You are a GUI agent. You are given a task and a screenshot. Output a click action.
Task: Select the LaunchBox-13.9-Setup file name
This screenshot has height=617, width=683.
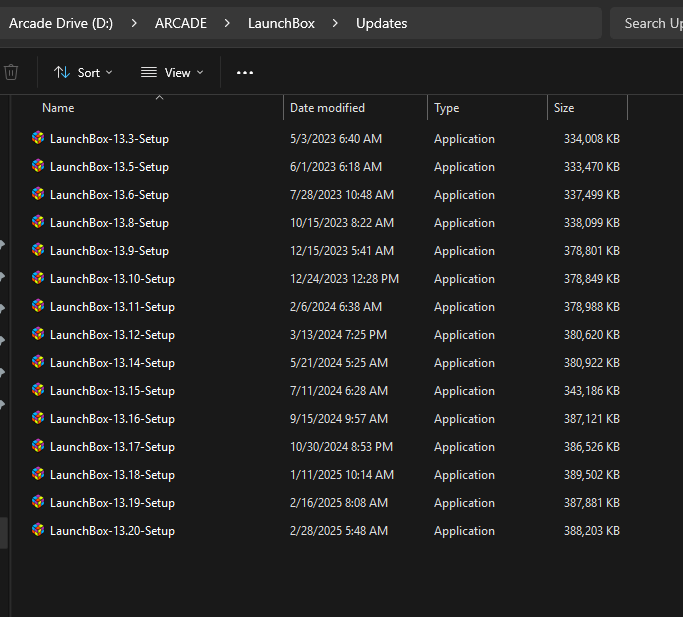[x=109, y=251]
